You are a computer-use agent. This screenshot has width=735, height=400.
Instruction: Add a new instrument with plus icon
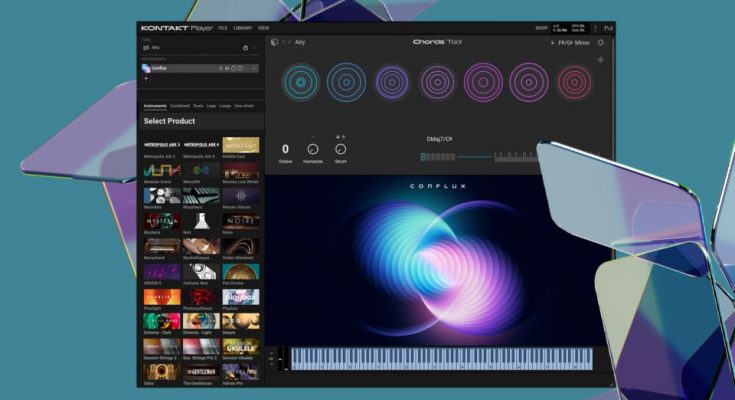tap(146, 79)
